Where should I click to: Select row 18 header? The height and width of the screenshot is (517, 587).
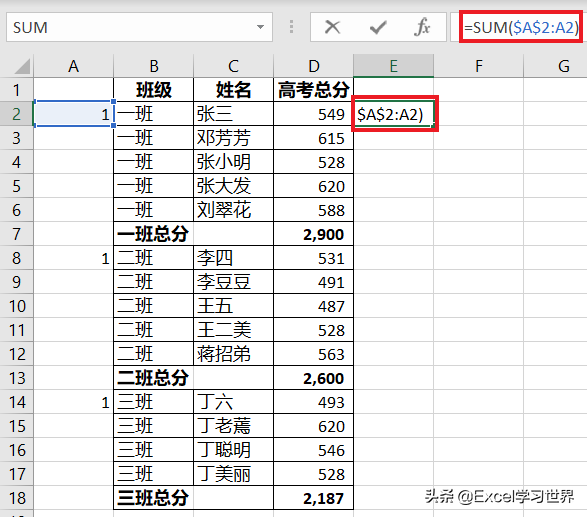point(16,498)
